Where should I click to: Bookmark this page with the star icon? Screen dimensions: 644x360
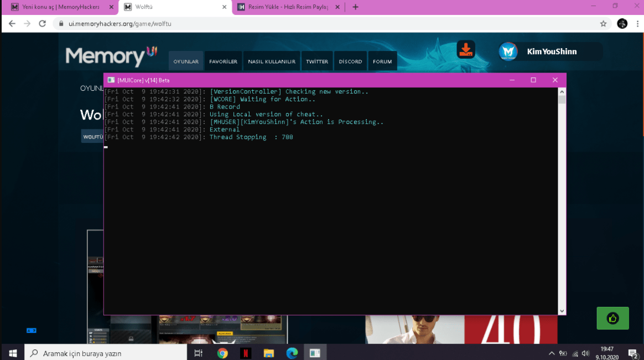[x=603, y=24]
